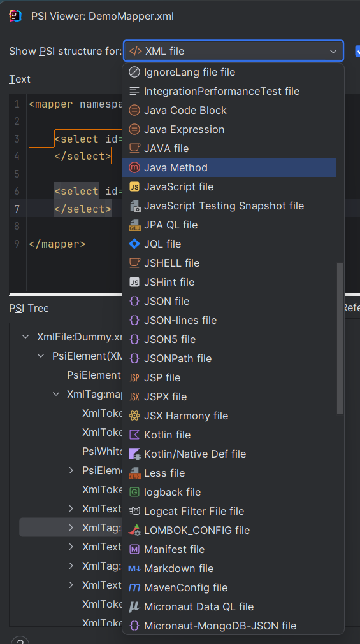Screen dimensions: 360x644
Task: Expand the highlighted XmlTag tree row
Action: click(x=71, y=528)
